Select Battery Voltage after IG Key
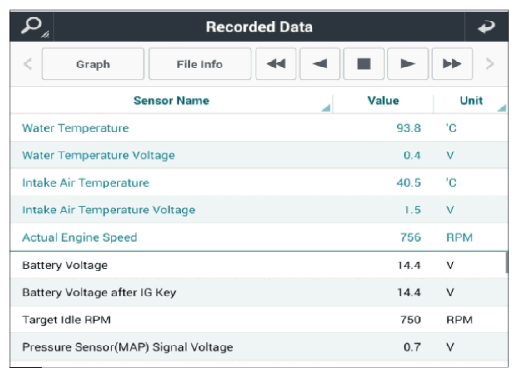The image size is (518, 377). coord(259,293)
